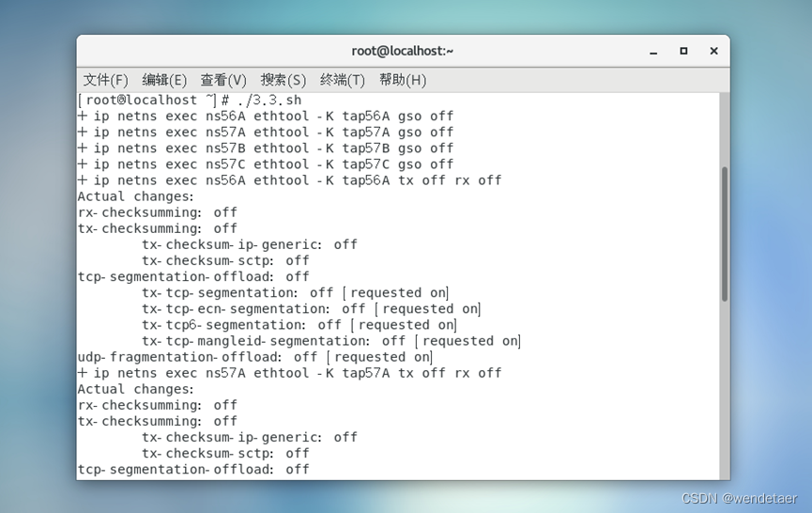This screenshot has height=513, width=812.
Task: Open the 帮助(H) menu
Action: click(x=403, y=80)
